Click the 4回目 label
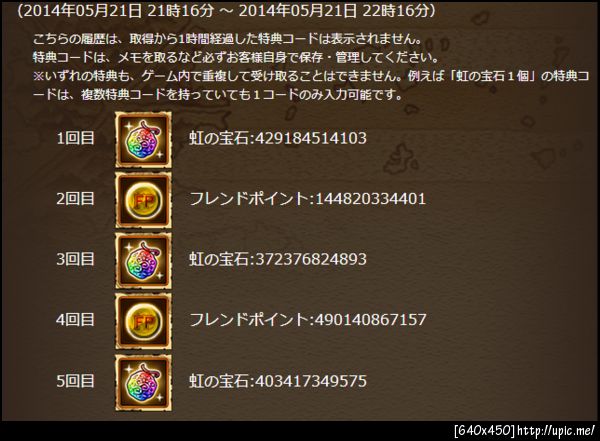Screen dimensions: 600x441 75,320
